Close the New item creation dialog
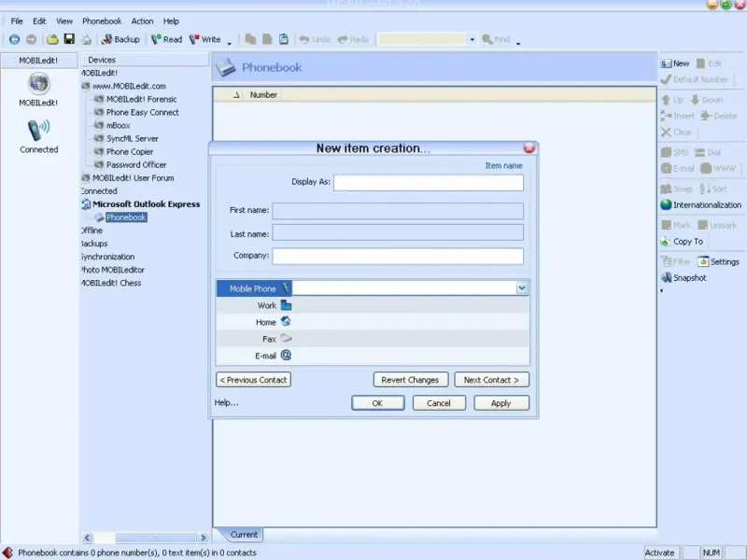The image size is (747, 560). (x=529, y=148)
